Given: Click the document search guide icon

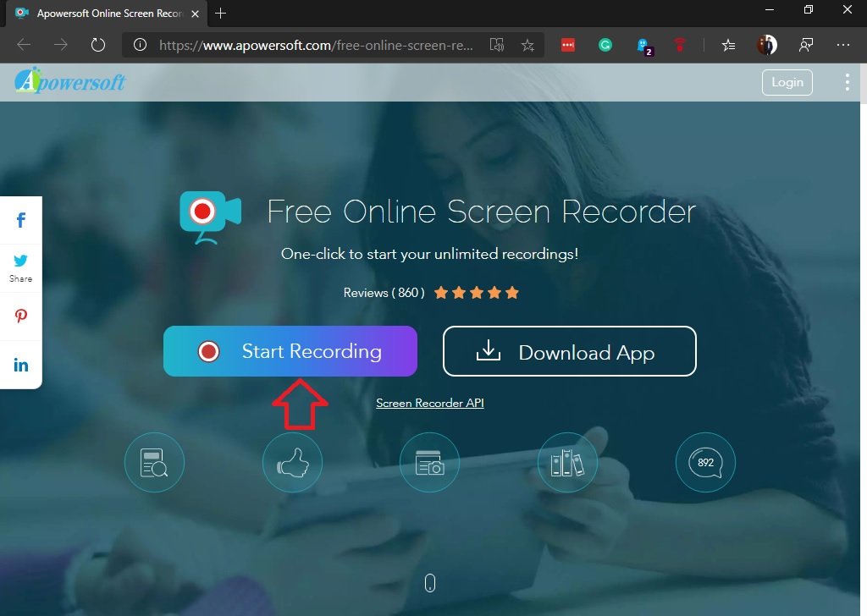Looking at the screenshot, I should point(154,462).
